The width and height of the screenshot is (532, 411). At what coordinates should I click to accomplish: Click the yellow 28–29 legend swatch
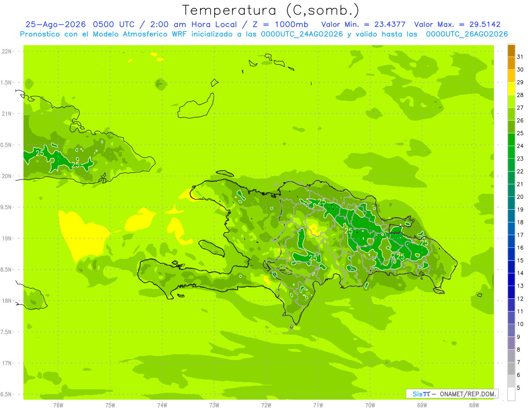pos(511,89)
